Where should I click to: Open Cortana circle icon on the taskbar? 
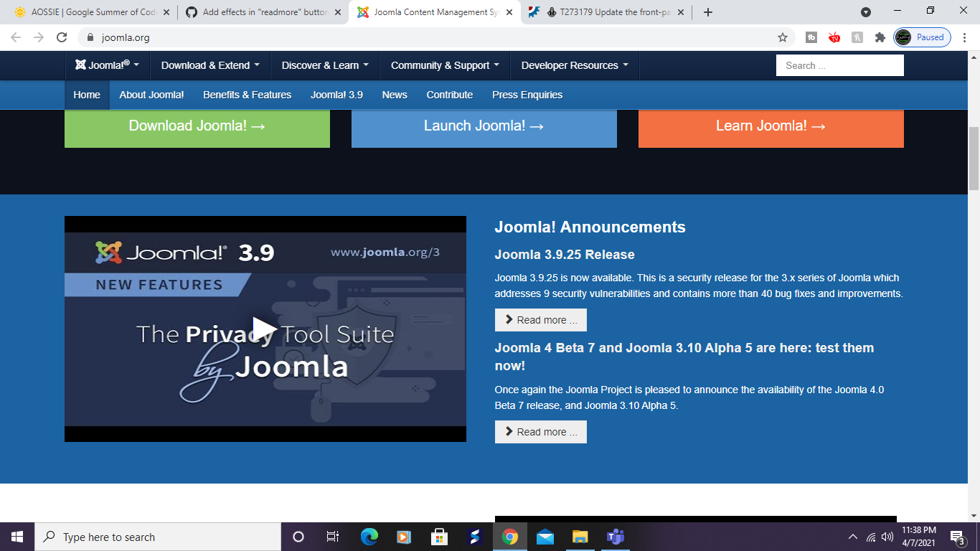click(298, 537)
